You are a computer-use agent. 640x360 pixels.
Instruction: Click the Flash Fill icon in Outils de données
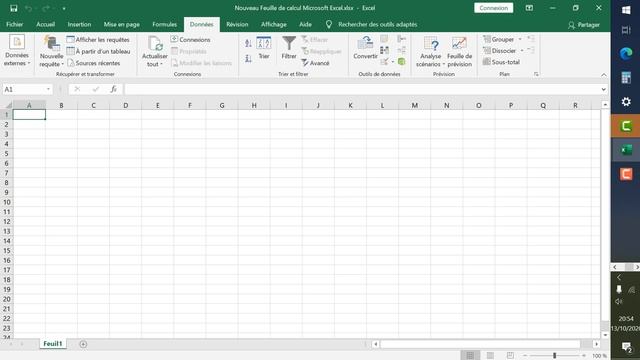[384, 39]
